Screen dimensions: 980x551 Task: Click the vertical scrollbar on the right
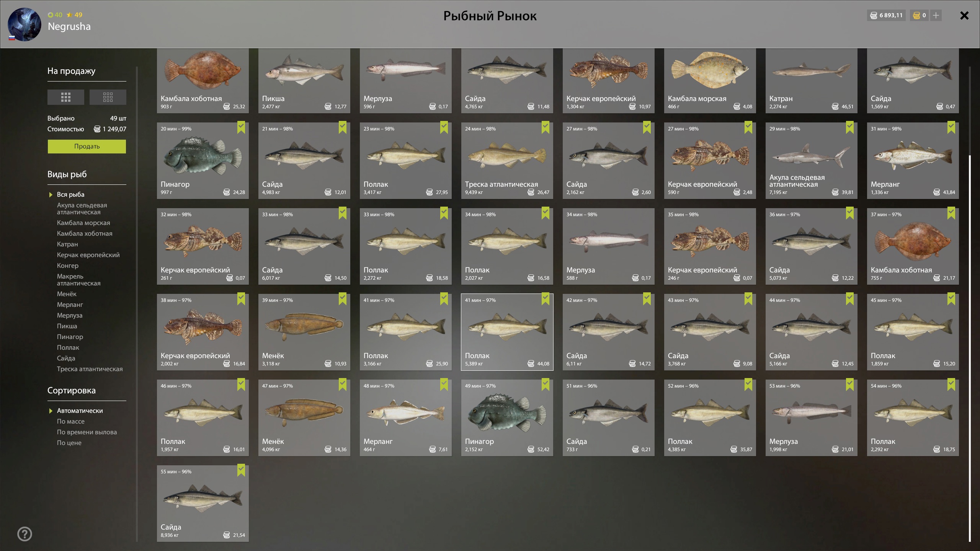pyautogui.click(x=970, y=348)
